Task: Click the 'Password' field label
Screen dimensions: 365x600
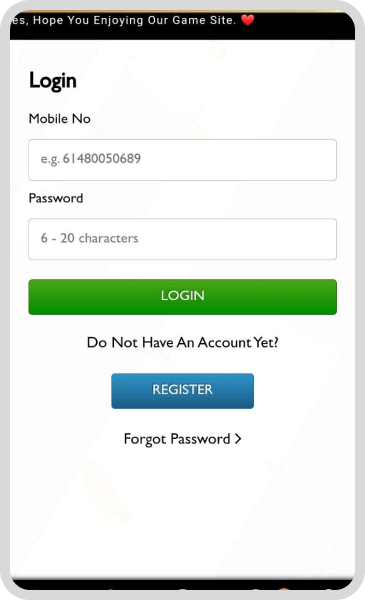Action: (56, 198)
